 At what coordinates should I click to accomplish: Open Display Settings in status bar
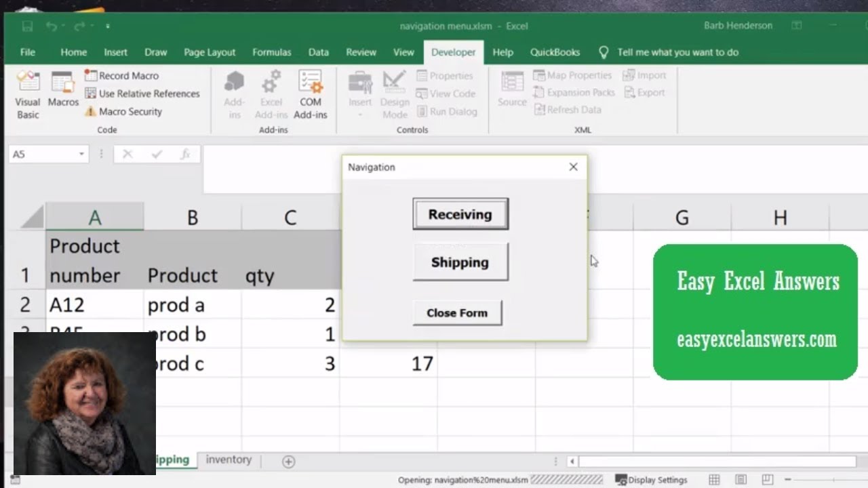[x=651, y=480]
